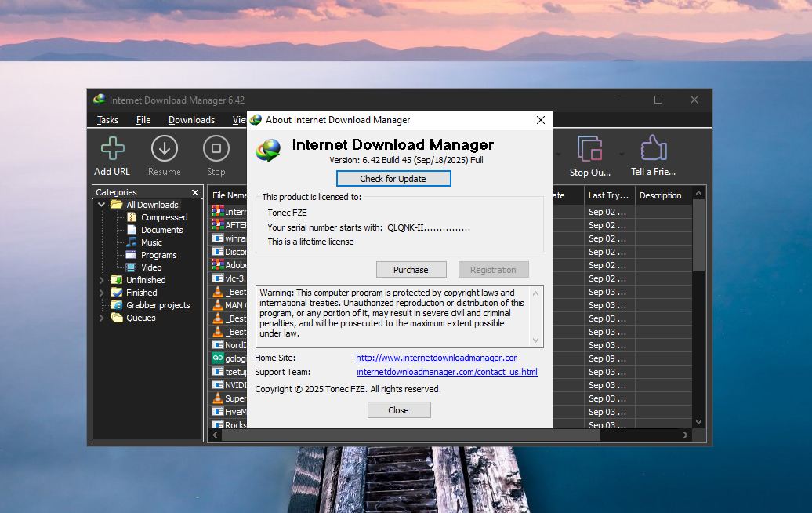Select the Super file row

point(229,398)
